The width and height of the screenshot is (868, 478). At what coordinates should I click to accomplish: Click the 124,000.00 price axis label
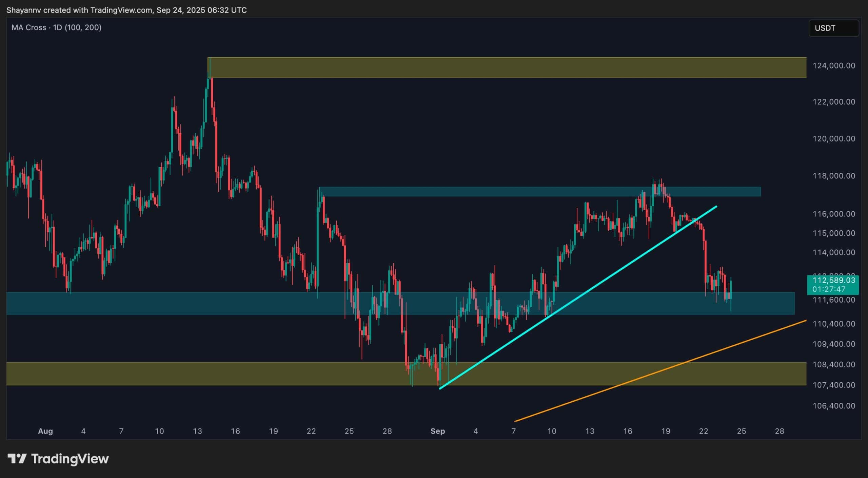834,65
